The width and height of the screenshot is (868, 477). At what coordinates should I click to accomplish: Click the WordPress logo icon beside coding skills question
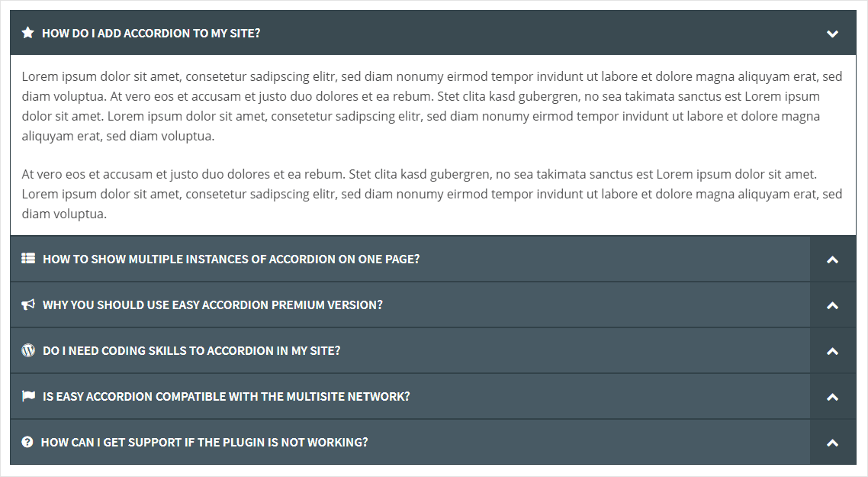pos(28,350)
